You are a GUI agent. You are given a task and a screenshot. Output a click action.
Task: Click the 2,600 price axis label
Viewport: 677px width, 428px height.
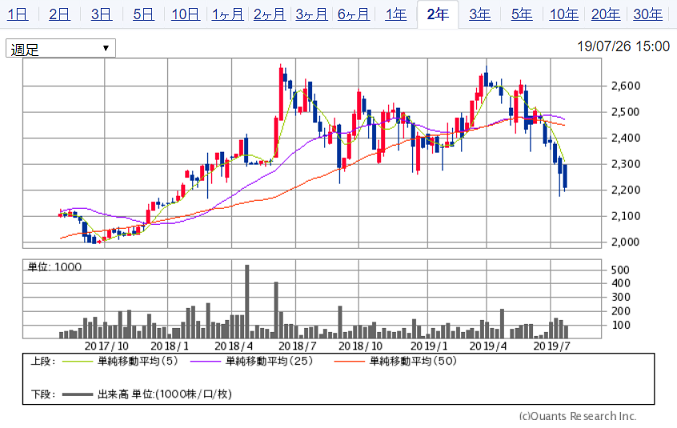[x=626, y=86]
